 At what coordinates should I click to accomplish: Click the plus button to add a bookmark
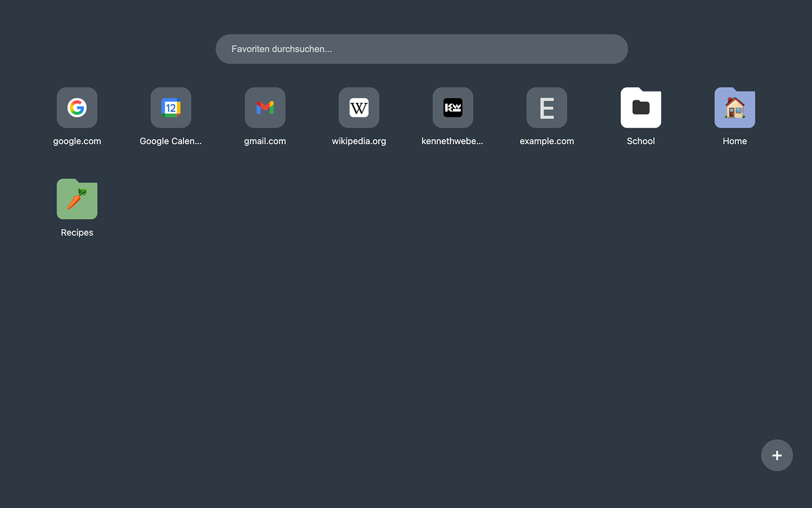coord(777,455)
